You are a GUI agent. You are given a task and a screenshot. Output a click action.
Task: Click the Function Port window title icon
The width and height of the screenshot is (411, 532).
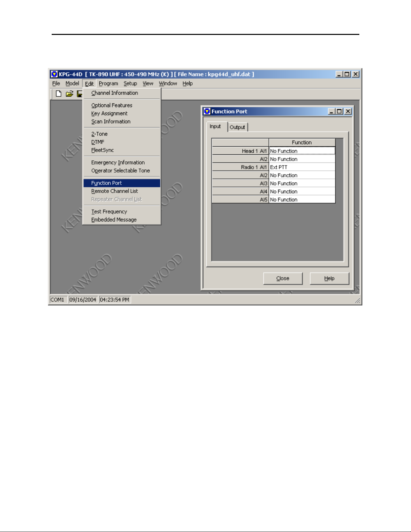click(207, 111)
